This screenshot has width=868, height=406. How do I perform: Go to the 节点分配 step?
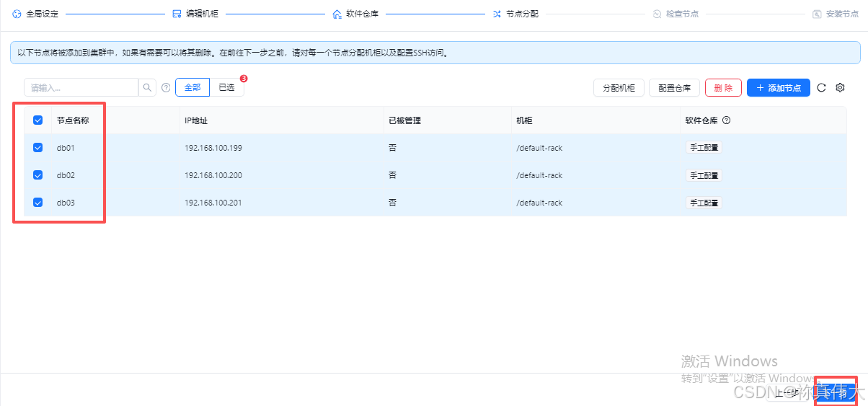pyautogui.click(x=522, y=14)
